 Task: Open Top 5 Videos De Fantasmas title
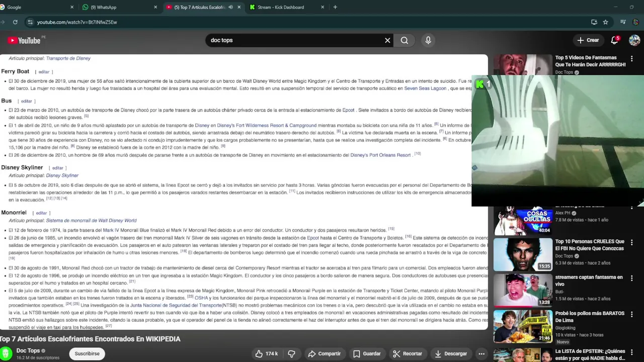click(590, 61)
